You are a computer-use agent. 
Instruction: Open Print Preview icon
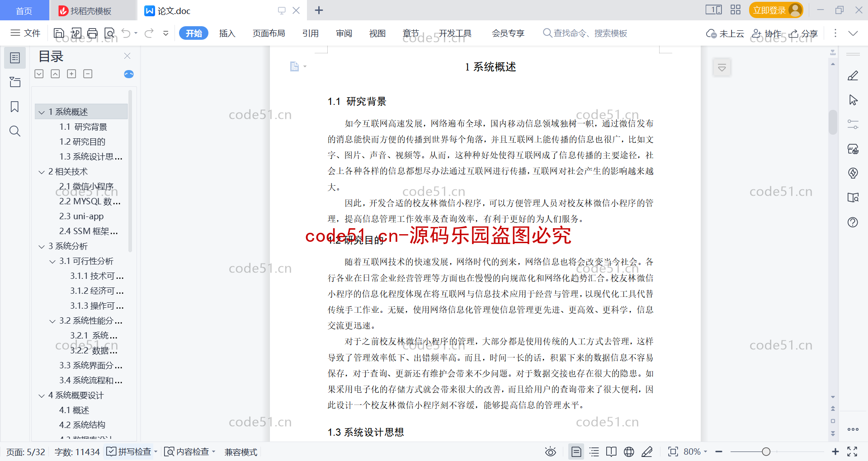(x=109, y=33)
